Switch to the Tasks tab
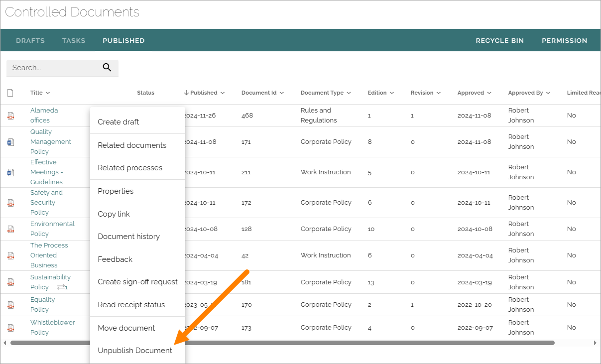This screenshot has height=364, width=601. 74,41
